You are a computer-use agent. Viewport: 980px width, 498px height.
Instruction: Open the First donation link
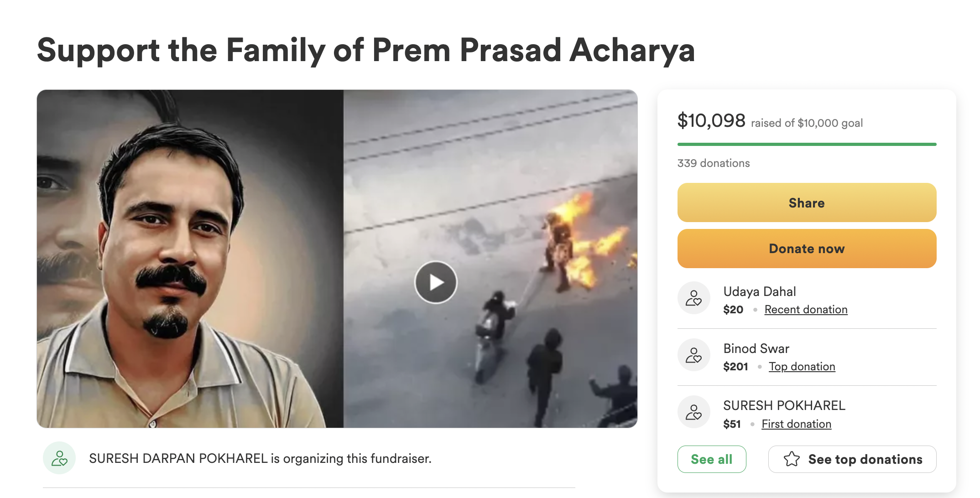pos(796,424)
